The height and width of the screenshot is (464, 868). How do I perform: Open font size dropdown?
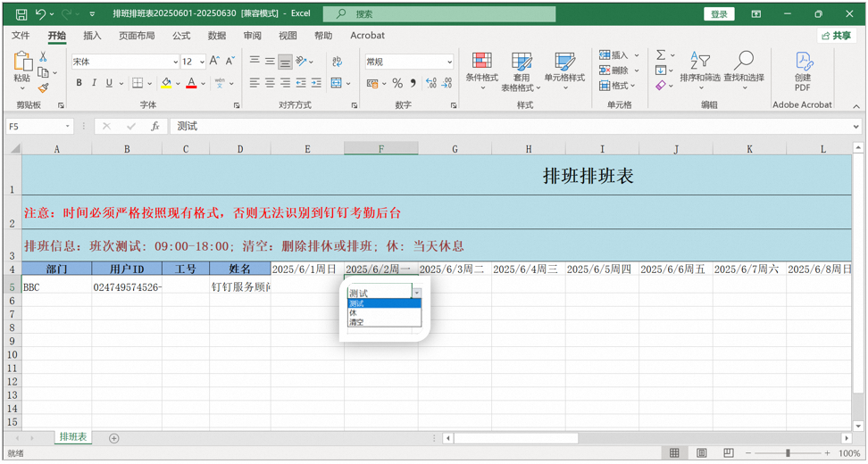202,62
